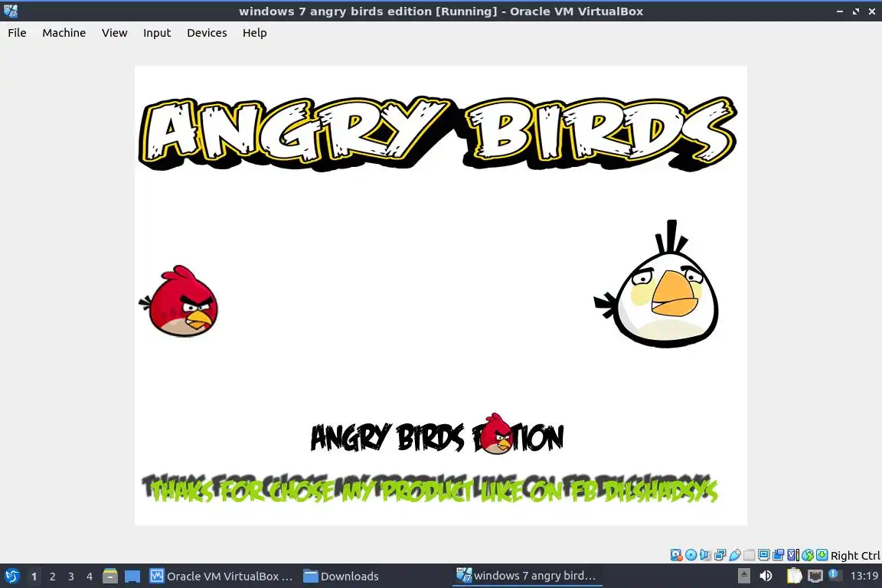Launch the file manager from taskbar
This screenshot has height=588, width=882.
110,576
